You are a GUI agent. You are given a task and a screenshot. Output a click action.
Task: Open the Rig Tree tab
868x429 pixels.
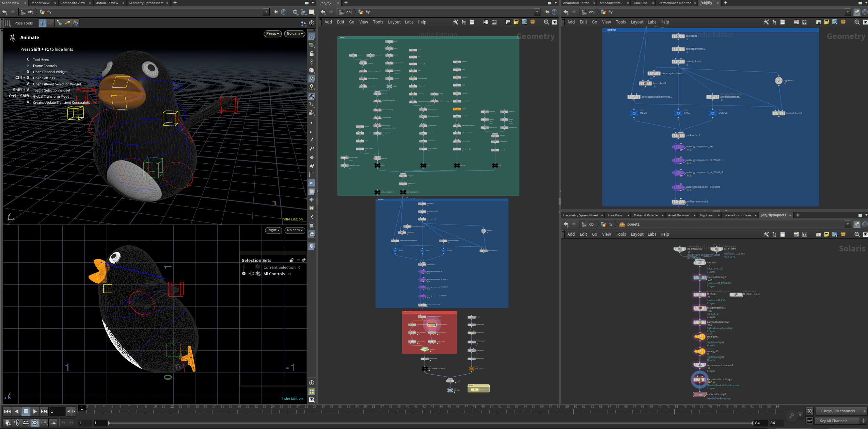pos(706,215)
